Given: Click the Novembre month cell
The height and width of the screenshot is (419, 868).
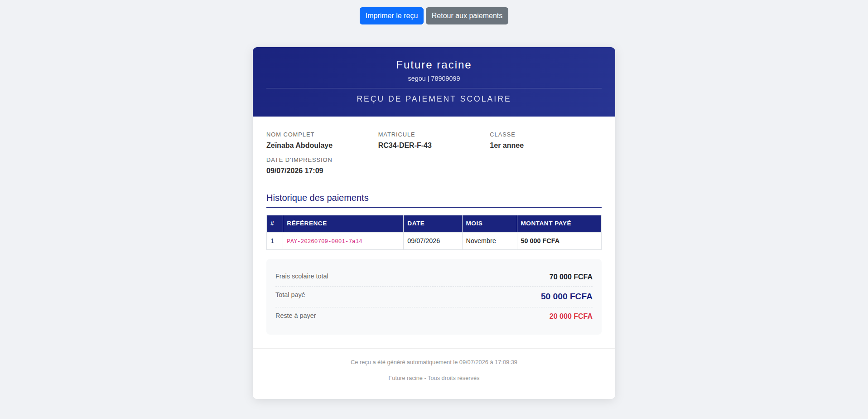Looking at the screenshot, I should [x=481, y=241].
